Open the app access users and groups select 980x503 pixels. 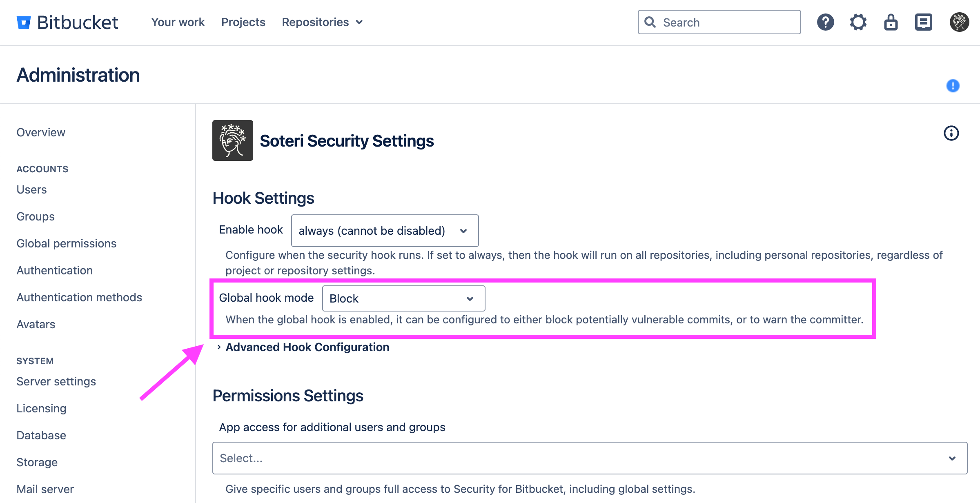point(589,458)
